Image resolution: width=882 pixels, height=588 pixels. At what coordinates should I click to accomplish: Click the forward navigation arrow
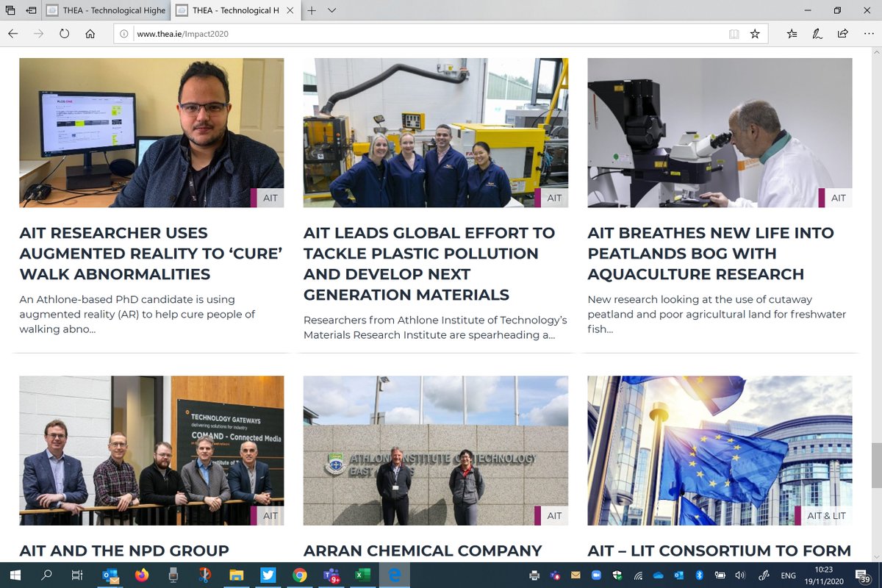pos(38,33)
